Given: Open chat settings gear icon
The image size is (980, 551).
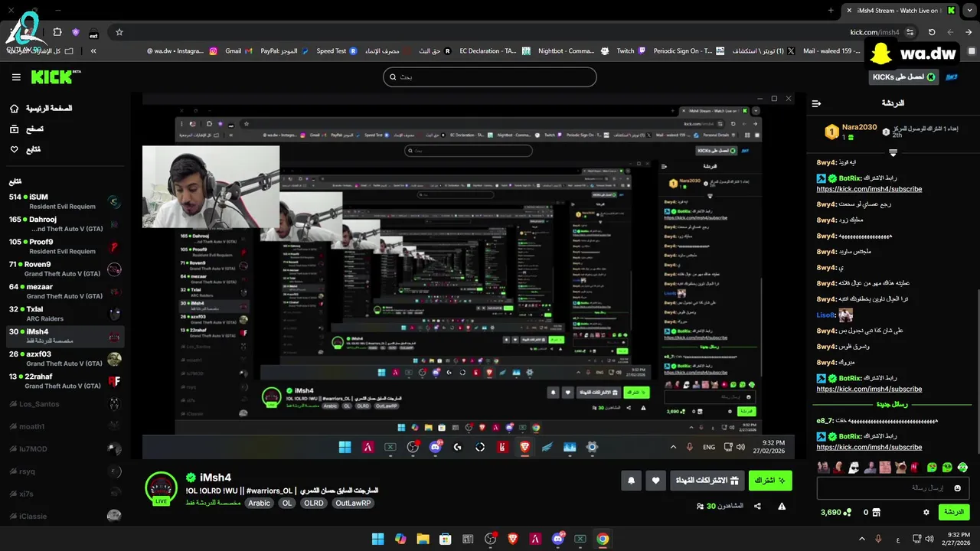Looking at the screenshot, I should tap(926, 512).
